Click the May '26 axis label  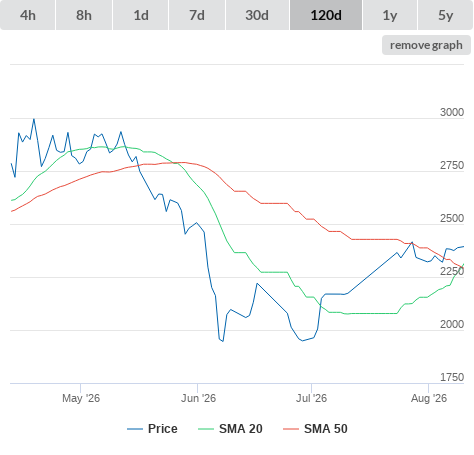pyautogui.click(x=81, y=398)
